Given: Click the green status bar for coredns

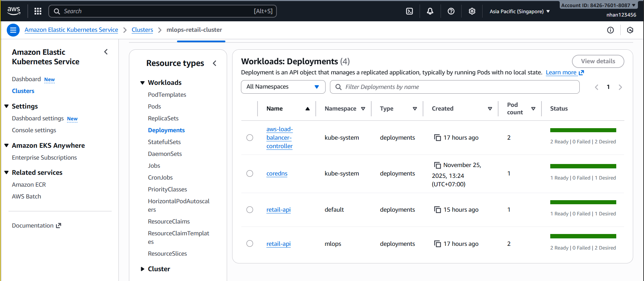Looking at the screenshot, I should point(583,166).
